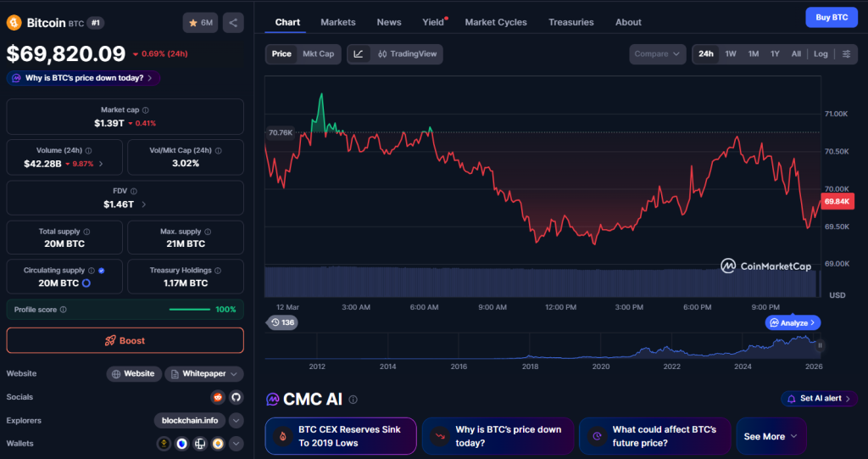Add Bitcoin to watchlist with star button
The width and height of the screenshot is (868, 459).
click(200, 23)
